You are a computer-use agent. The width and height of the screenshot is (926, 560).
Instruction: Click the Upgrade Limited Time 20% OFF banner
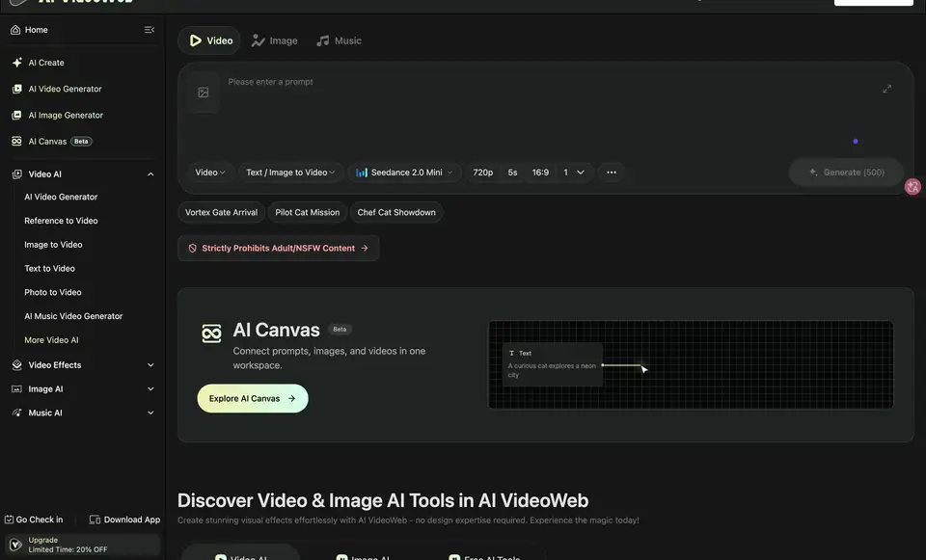tap(83, 545)
